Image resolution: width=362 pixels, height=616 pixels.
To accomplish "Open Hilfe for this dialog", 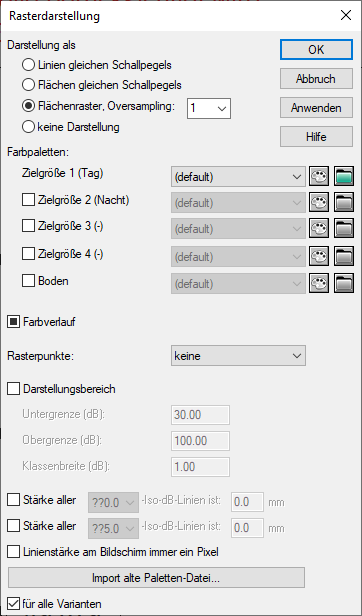I will click(x=316, y=137).
